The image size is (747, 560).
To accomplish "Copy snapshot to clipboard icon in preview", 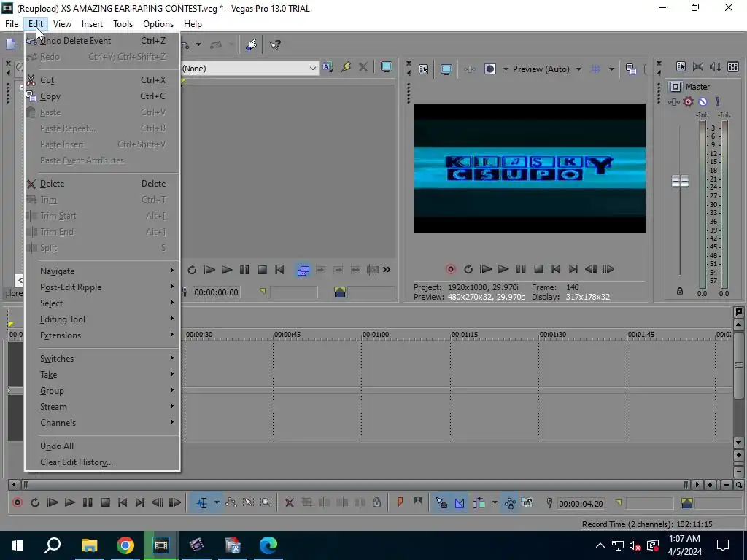I will tap(631, 69).
